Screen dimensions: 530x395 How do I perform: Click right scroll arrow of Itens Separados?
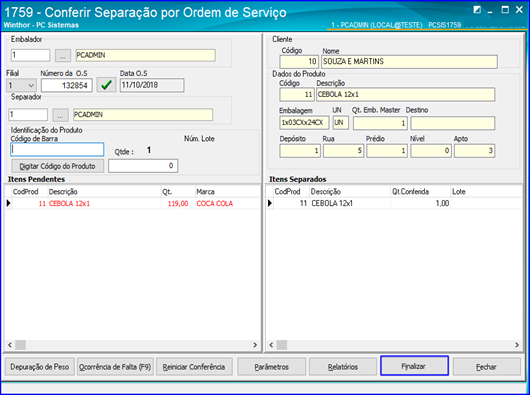[x=517, y=345]
